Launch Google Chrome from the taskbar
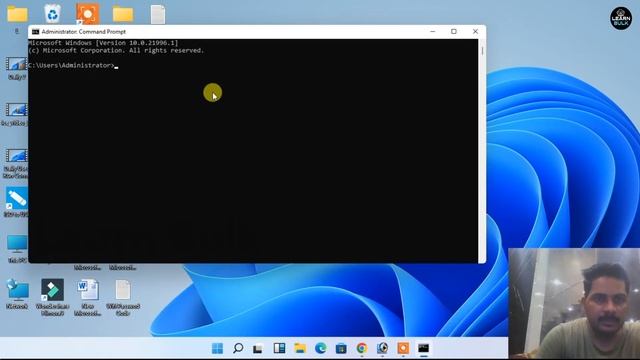Image resolution: width=640 pixels, height=360 pixels. click(362, 348)
